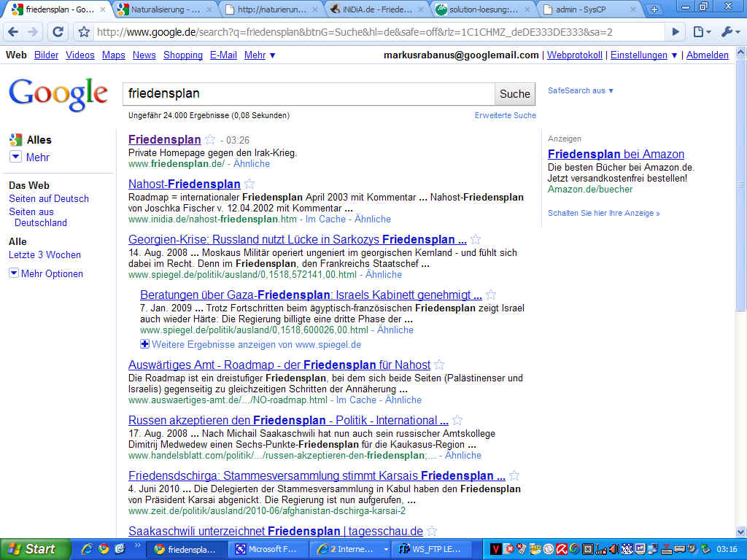Screen dimensions: 747x560
Task: Click the red V tray icon
Action: (495, 549)
